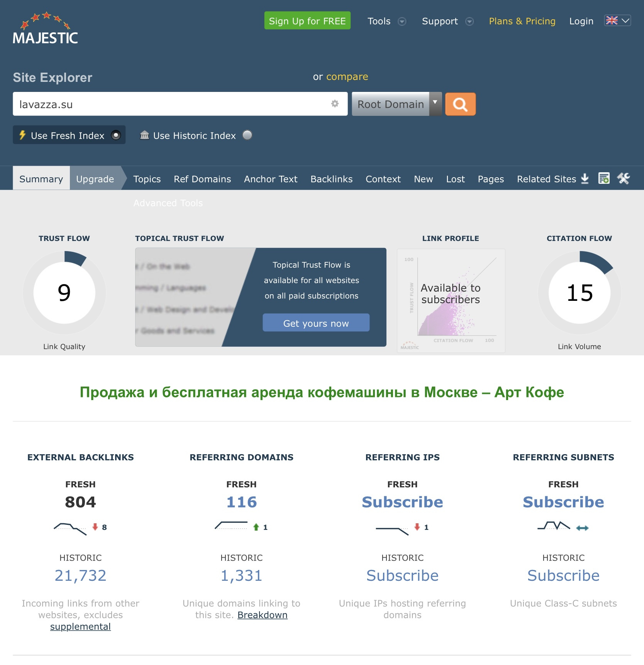
Task: Click the fresh backlinks value 804
Action: (x=80, y=502)
